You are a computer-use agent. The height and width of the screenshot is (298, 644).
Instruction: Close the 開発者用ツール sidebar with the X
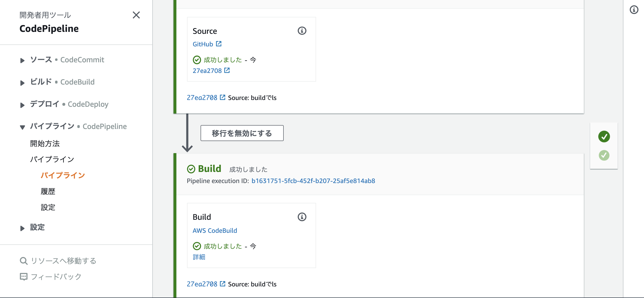click(136, 15)
